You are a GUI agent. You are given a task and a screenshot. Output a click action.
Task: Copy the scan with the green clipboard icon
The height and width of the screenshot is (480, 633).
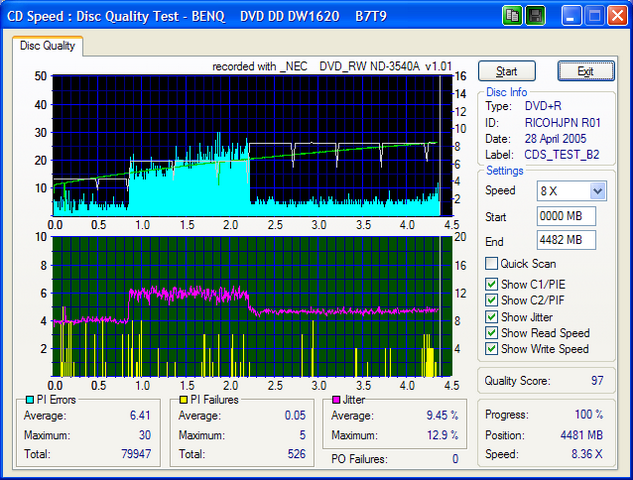point(512,16)
